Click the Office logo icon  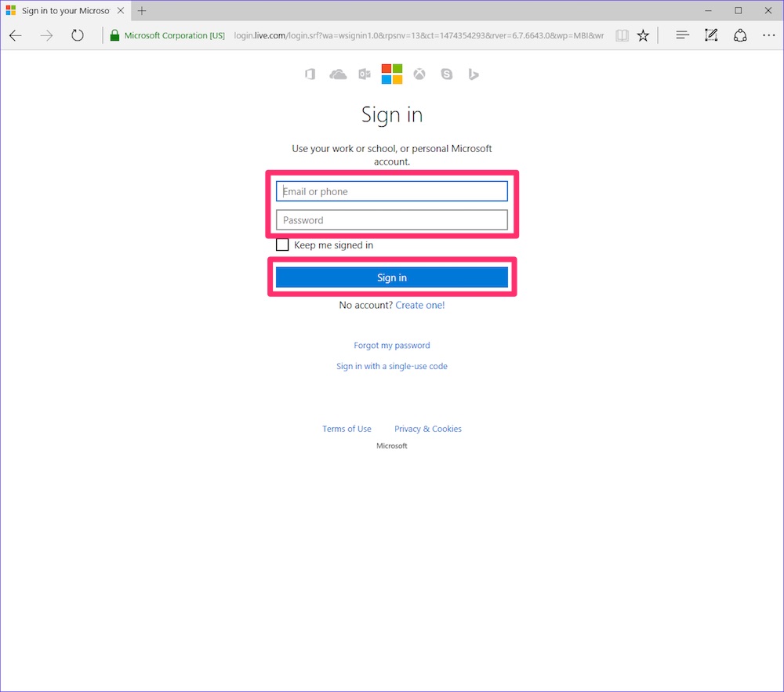(310, 74)
